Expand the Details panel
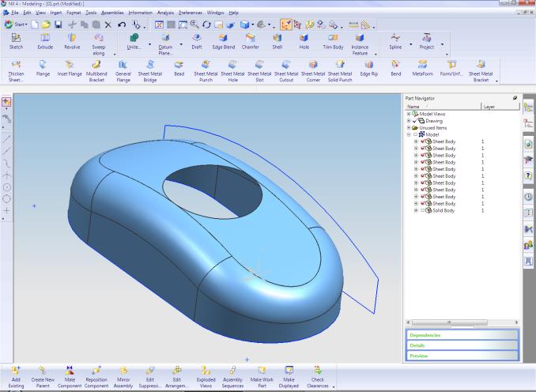Screen dimensions: 536x392 pyautogui.click(x=462, y=345)
